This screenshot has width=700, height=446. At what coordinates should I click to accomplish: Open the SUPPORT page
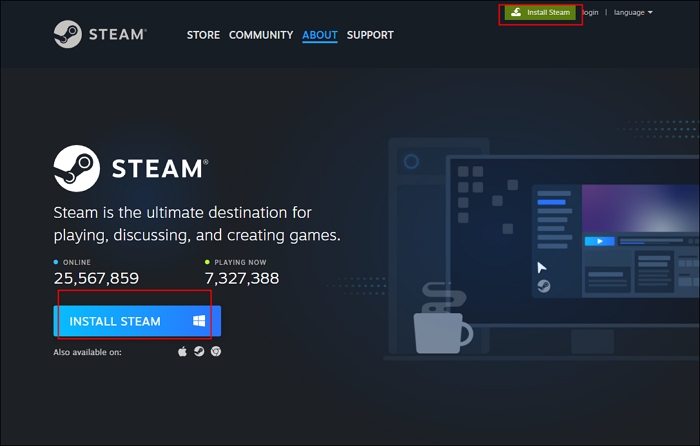click(370, 35)
